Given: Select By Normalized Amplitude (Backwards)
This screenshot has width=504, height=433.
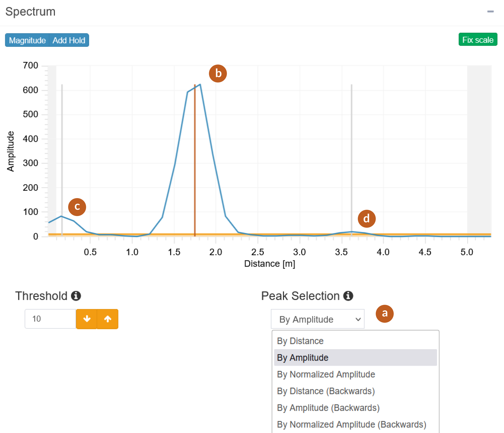Looking at the screenshot, I should point(351,424).
